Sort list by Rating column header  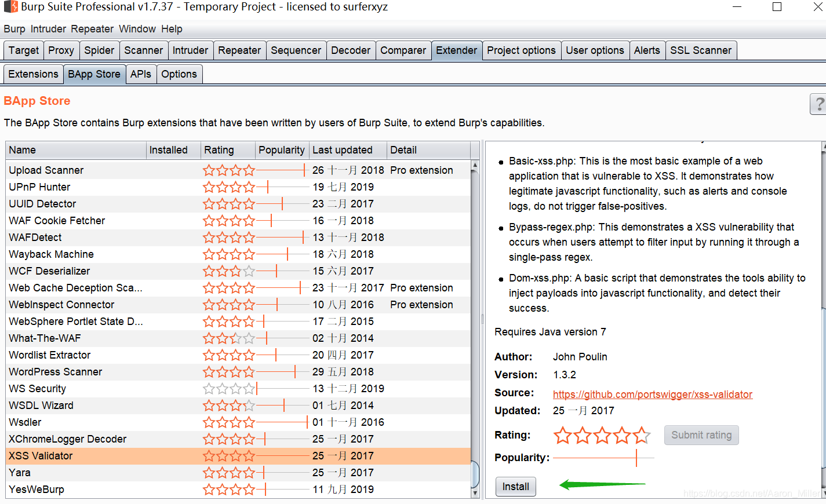coord(228,150)
